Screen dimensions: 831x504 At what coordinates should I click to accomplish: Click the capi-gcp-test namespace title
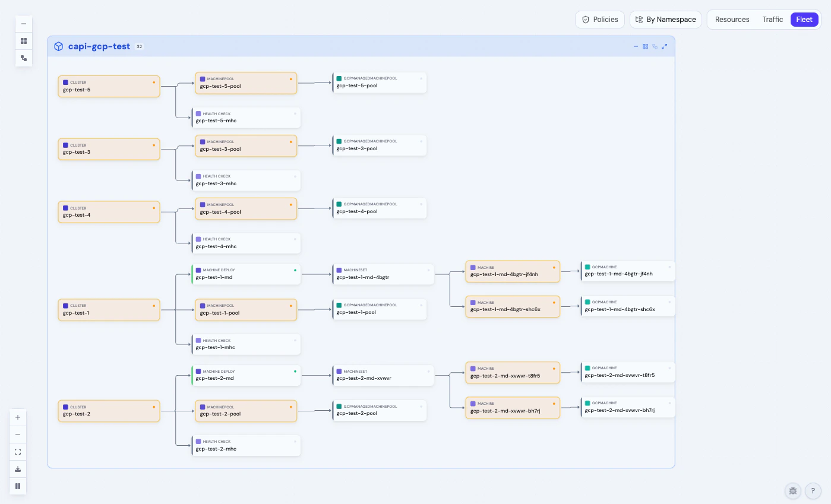click(x=99, y=46)
